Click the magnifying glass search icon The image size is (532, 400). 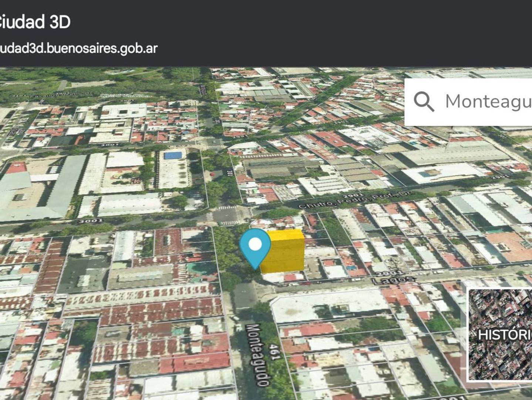point(424,101)
